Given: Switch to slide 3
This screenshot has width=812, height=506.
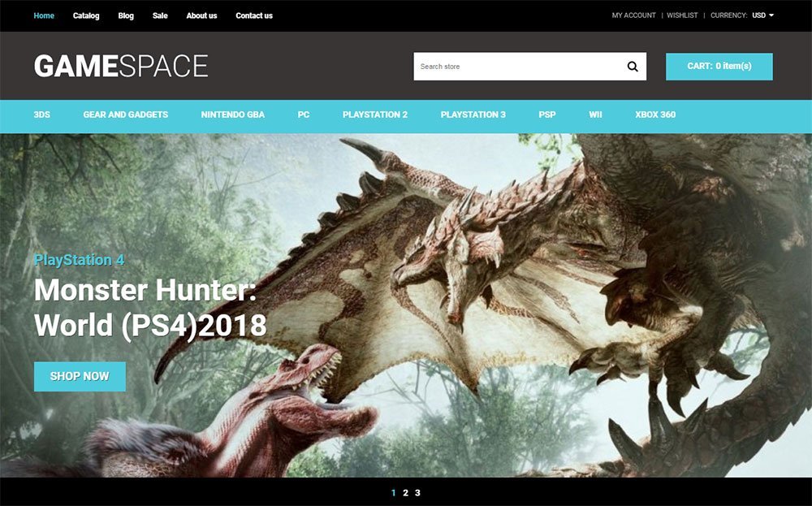Looking at the screenshot, I should tap(417, 492).
